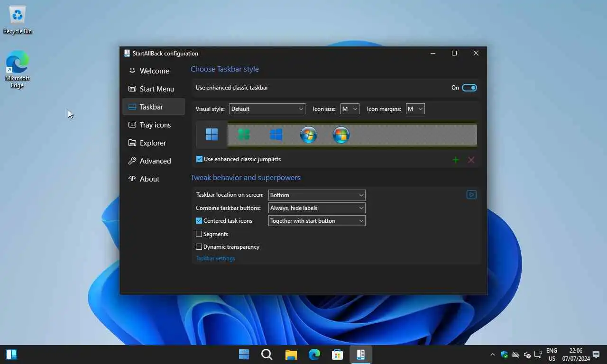Open Tray icons settings page
The height and width of the screenshot is (364, 607).
[154, 125]
